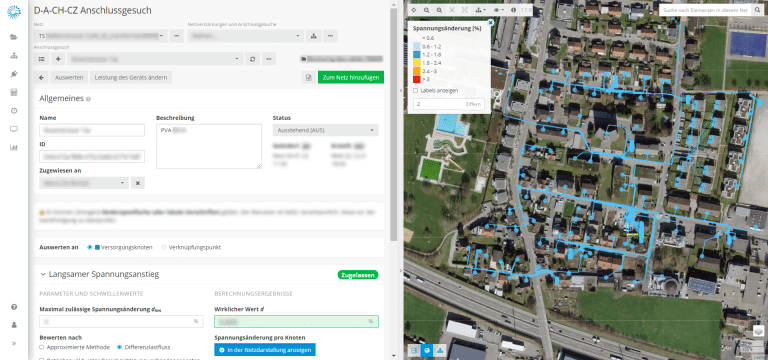Click the map info circle icon
768x360 pixels.
513,10
